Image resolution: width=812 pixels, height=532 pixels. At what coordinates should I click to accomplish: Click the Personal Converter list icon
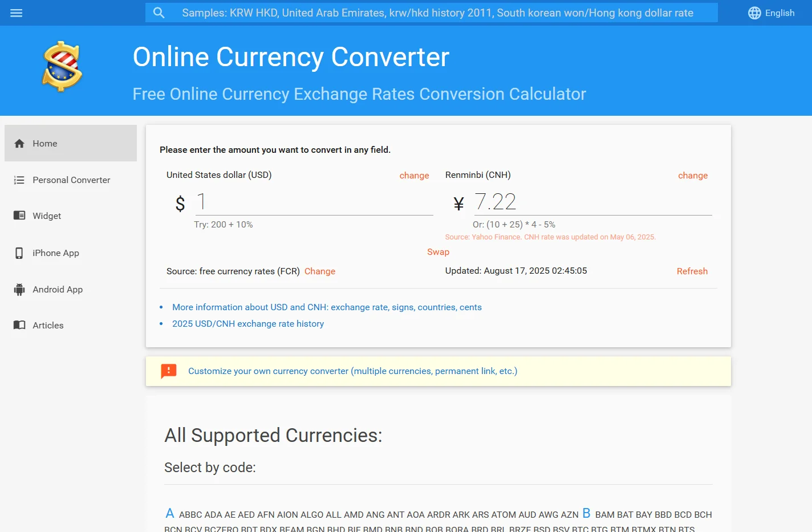19,180
